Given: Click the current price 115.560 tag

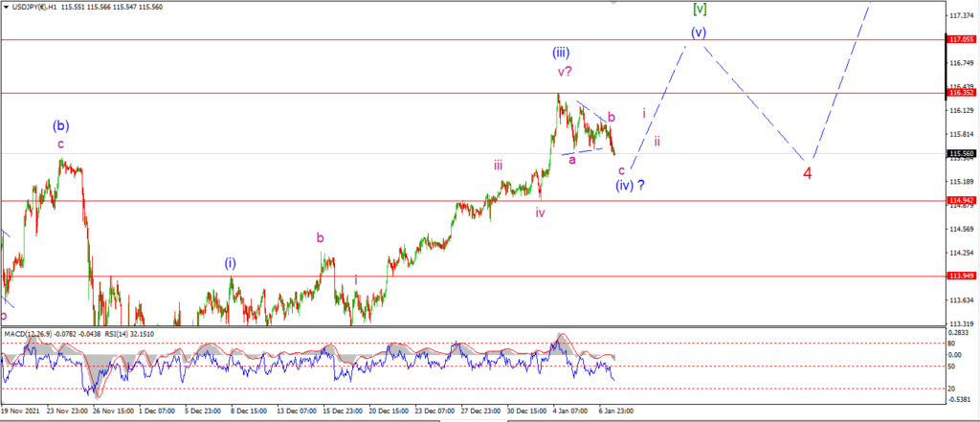Looking at the screenshot, I should 963,153.
